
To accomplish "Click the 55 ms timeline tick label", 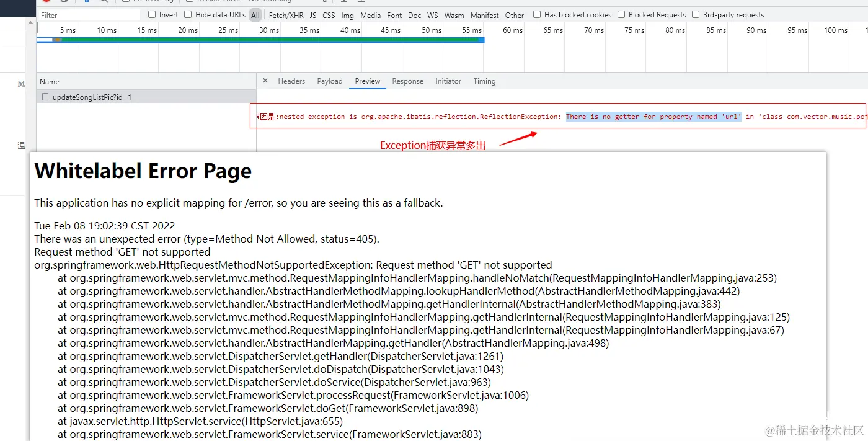I will tap(472, 30).
